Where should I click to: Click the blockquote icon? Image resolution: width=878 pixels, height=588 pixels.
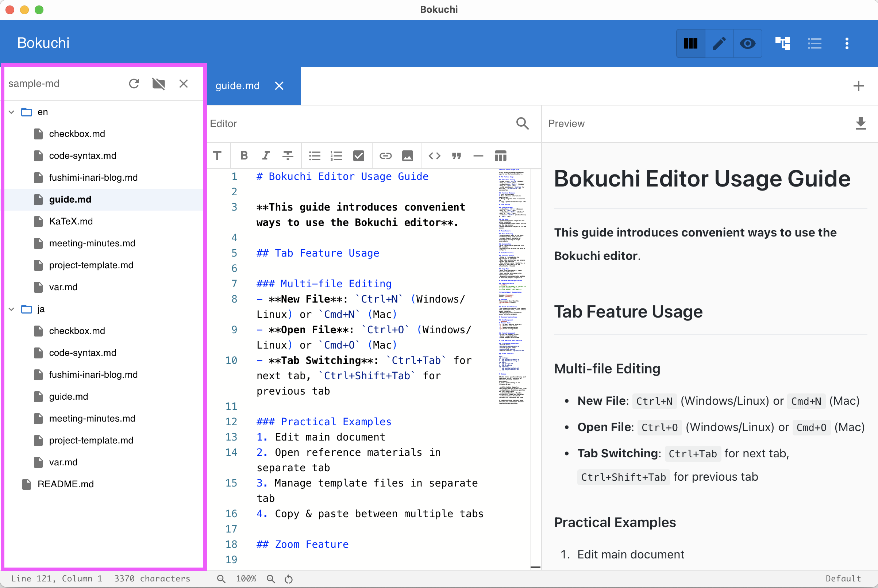[x=456, y=155]
